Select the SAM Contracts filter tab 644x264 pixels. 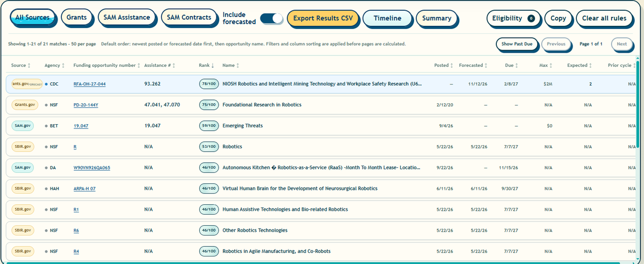189,17
